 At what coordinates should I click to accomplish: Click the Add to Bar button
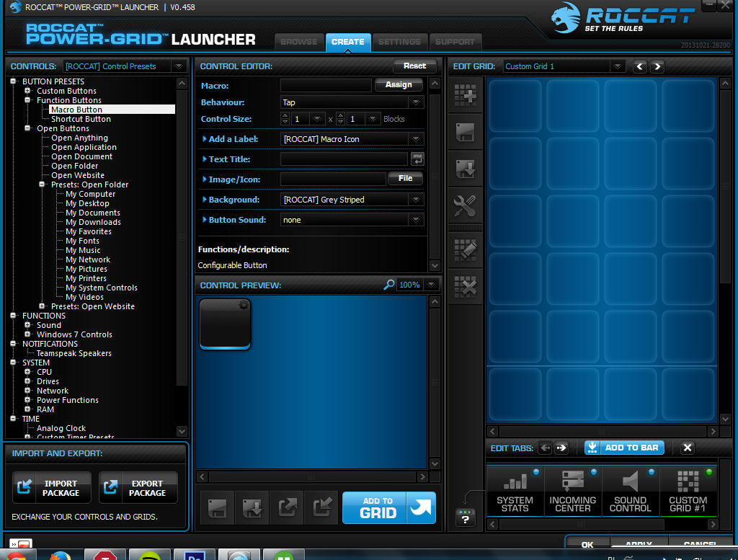[625, 448]
